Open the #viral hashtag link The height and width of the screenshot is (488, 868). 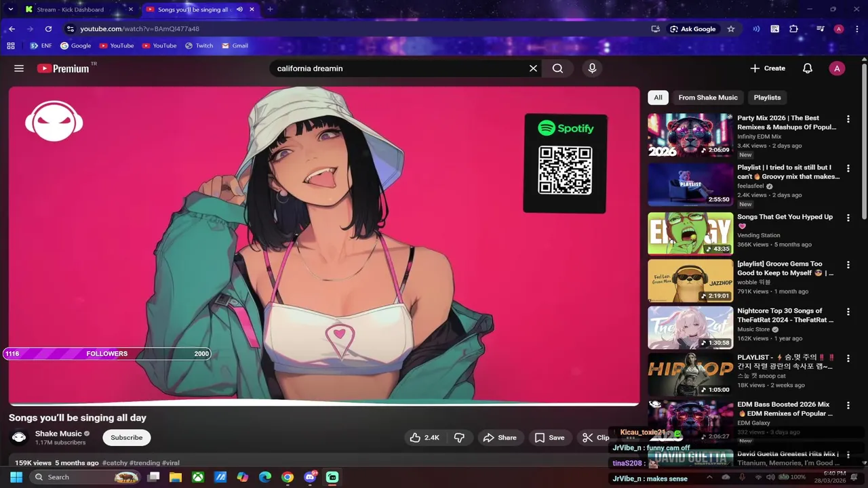(171, 463)
